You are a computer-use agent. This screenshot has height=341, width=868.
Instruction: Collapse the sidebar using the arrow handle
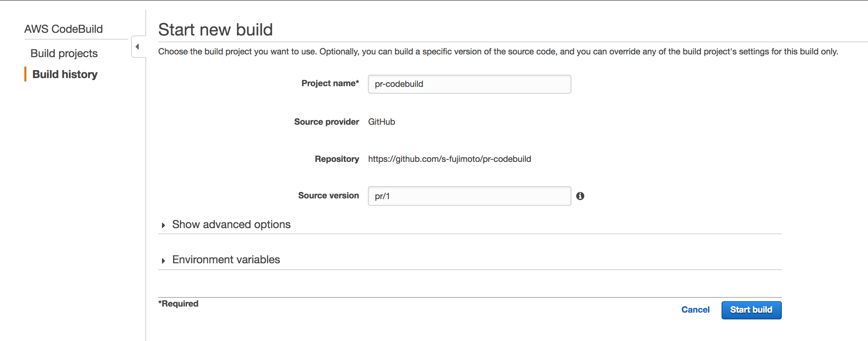pyautogui.click(x=138, y=47)
